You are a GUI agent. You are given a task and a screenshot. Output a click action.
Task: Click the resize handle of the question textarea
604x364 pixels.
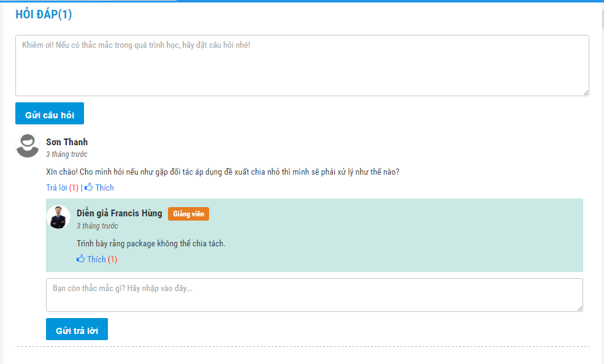[x=586, y=93]
